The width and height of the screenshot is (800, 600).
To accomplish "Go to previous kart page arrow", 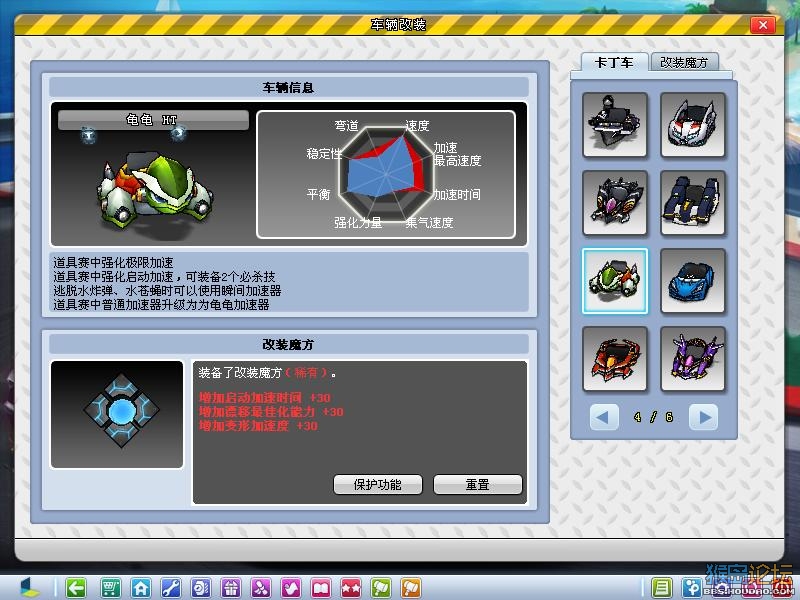I will pos(604,417).
